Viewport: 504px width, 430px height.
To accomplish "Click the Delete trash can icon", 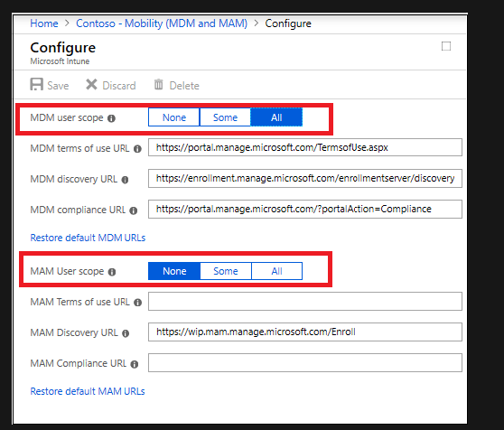I will [x=158, y=85].
